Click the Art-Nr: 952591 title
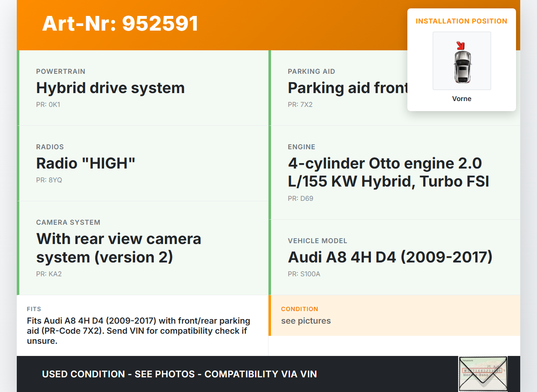This screenshot has width=537, height=392. click(120, 23)
